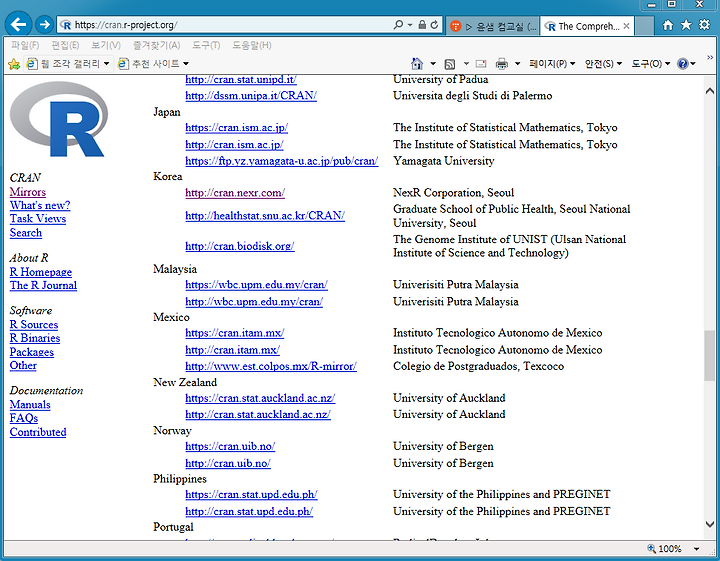Open the Manuals documentation link
720x561 pixels.
pyautogui.click(x=30, y=404)
